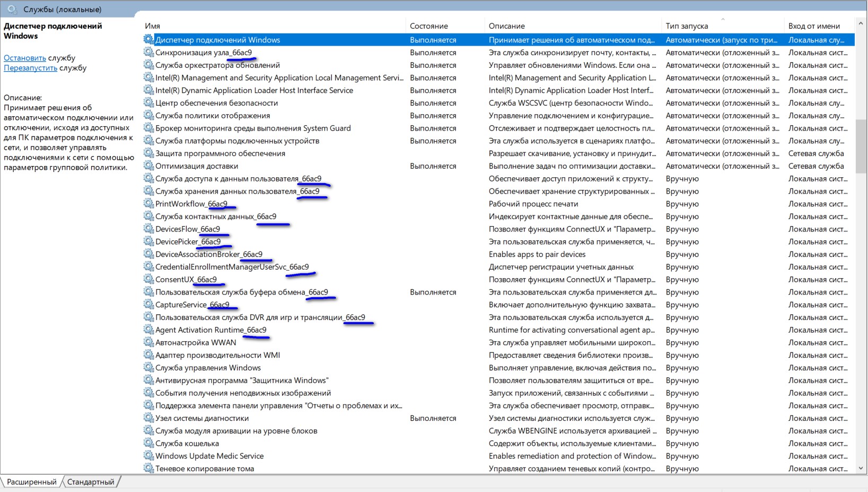This screenshot has height=492, width=868.
Task: Sort by the Описание column header
Action: point(573,25)
